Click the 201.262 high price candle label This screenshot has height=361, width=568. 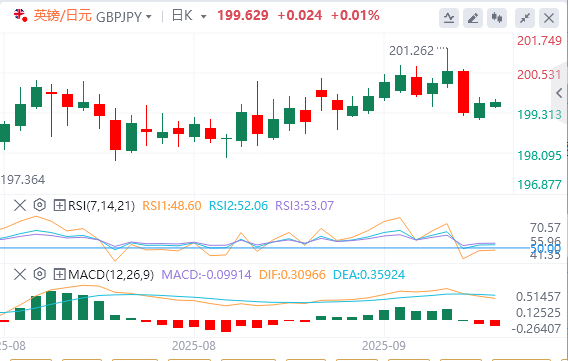(412, 51)
